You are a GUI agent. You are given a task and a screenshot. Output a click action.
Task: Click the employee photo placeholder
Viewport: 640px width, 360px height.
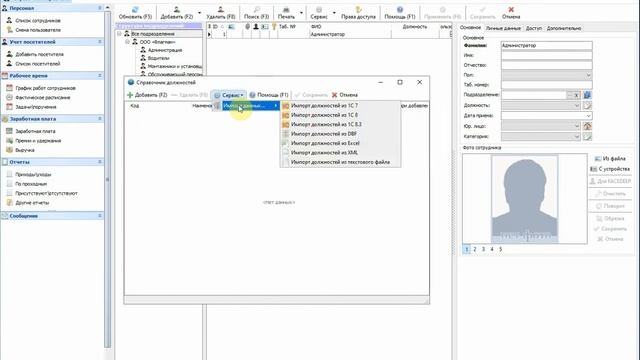click(x=524, y=199)
